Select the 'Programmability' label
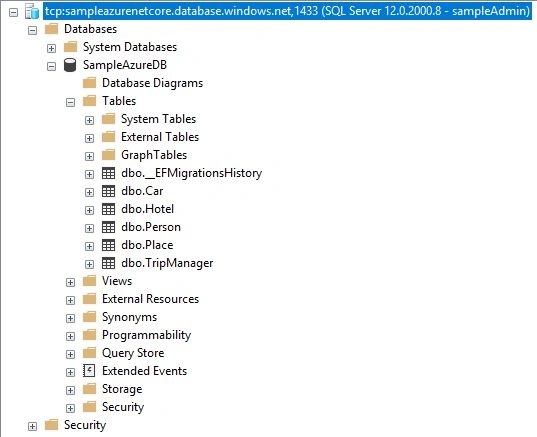 click(x=147, y=335)
